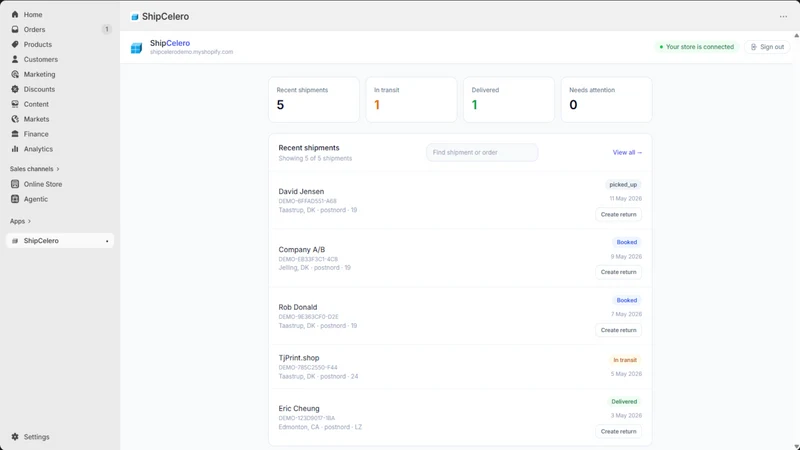Click the Recent shipments stat card

click(x=314, y=99)
